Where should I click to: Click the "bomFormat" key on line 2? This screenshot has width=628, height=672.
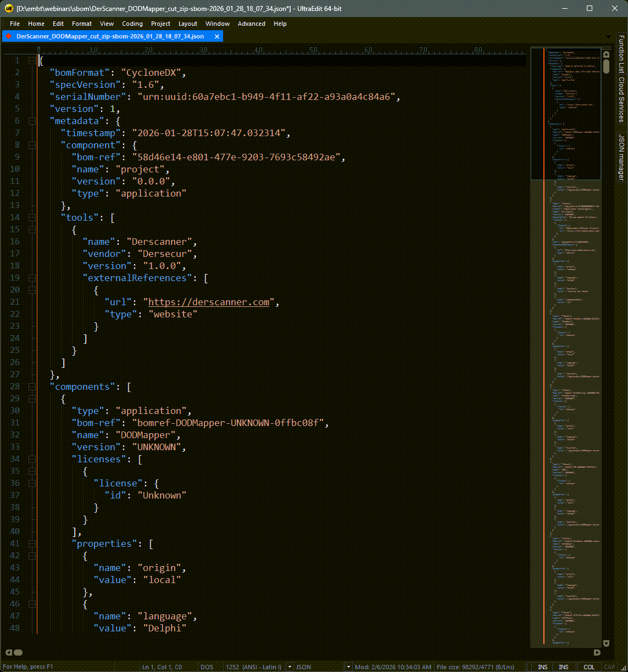point(80,72)
